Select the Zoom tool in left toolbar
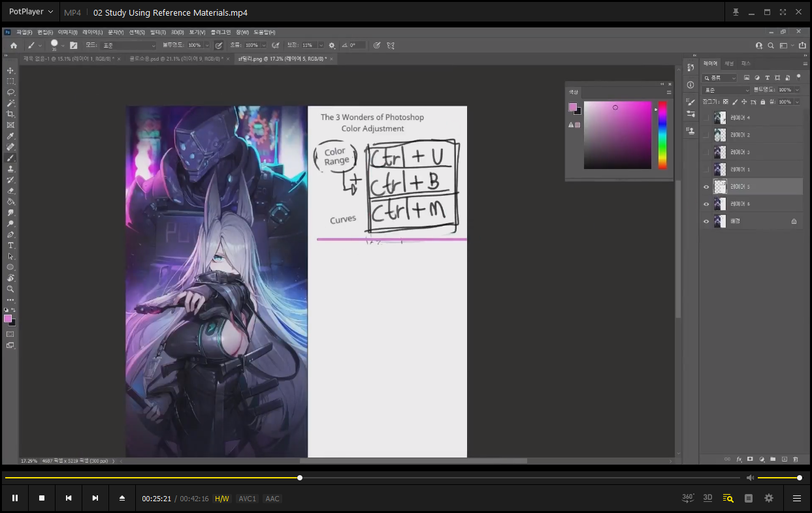 tap(10, 288)
